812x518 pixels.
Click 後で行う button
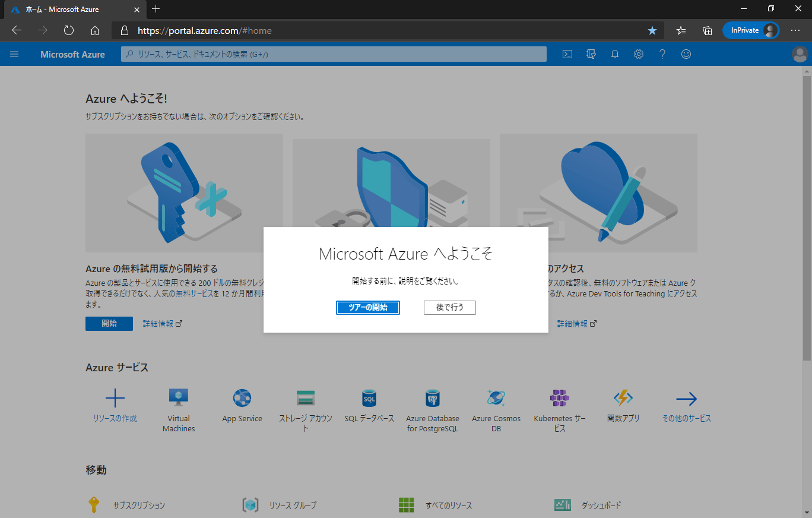pos(449,308)
